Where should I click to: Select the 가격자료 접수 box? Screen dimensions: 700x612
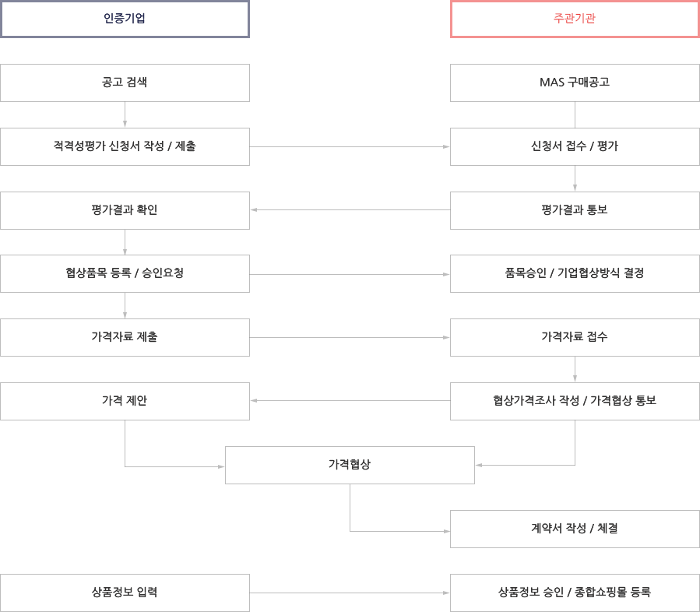coord(575,337)
